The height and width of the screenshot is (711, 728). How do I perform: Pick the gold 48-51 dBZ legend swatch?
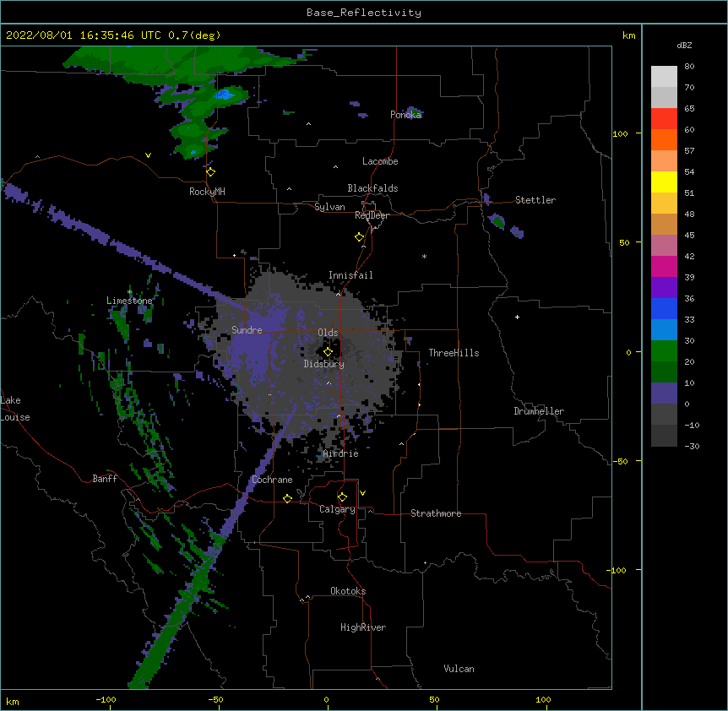click(x=664, y=204)
